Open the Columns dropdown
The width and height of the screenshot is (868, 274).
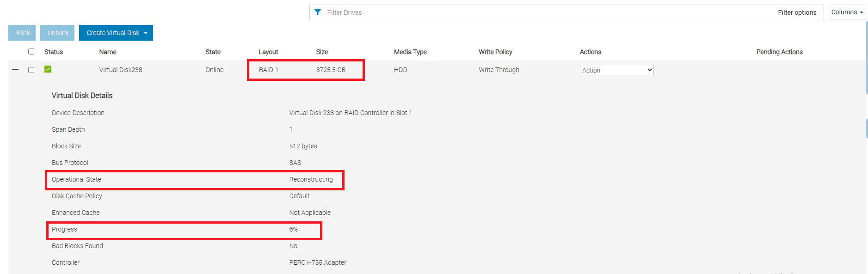coord(847,12)
